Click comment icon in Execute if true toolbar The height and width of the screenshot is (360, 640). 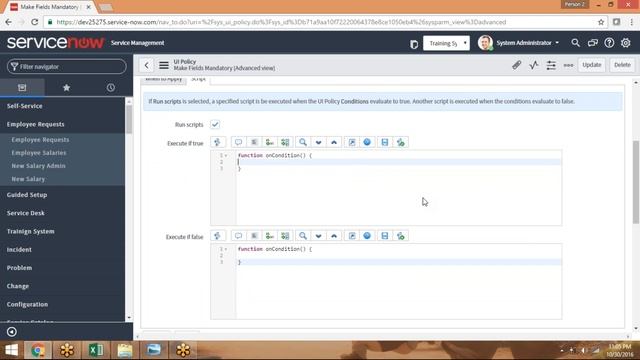[x=238, y=142]
